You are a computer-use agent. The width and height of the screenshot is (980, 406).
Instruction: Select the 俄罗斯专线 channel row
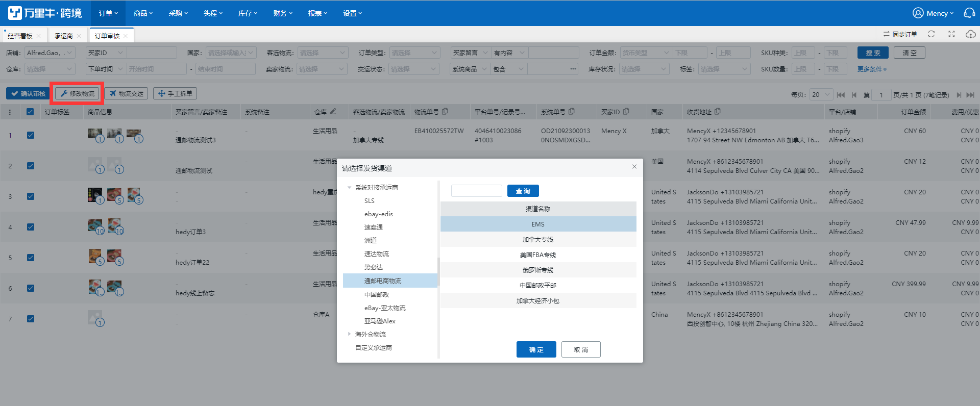pos(538,270)
